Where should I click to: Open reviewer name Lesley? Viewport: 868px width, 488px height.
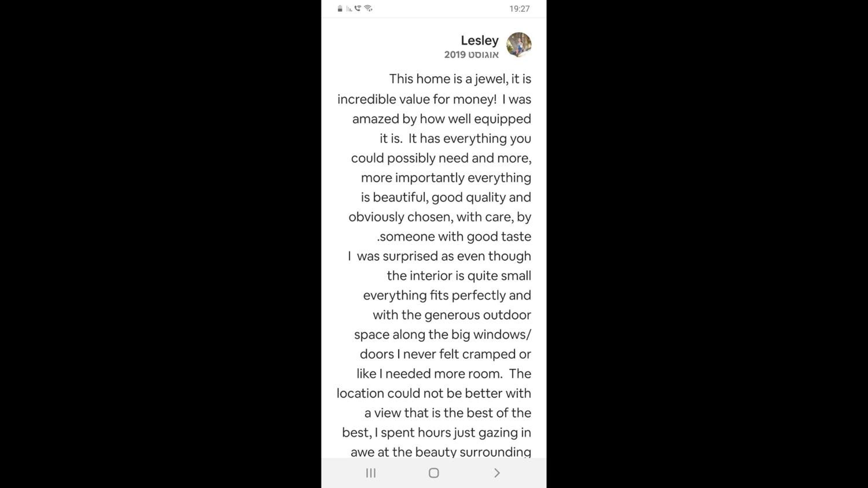tap(479, 40)
